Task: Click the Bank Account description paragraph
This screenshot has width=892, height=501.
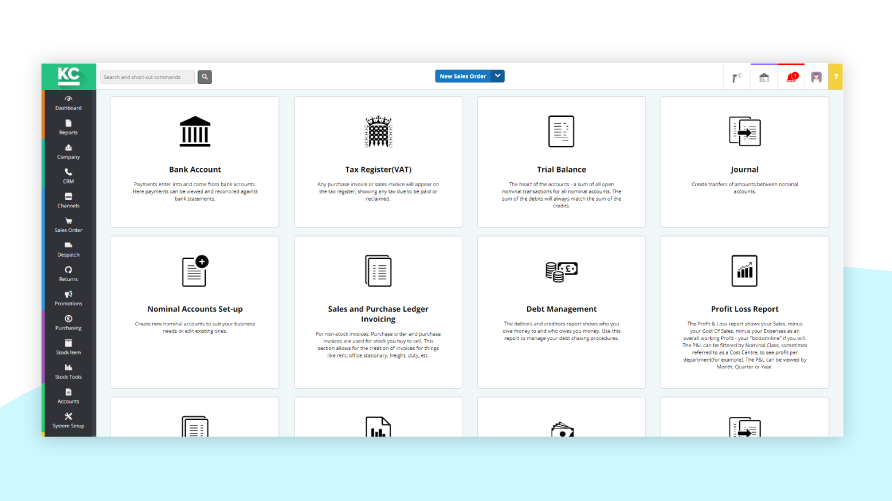Action: click(x=195, y=192)
